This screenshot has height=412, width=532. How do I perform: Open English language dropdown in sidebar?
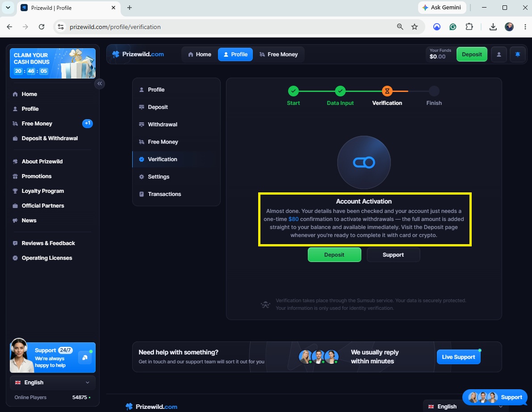(53, 383)
